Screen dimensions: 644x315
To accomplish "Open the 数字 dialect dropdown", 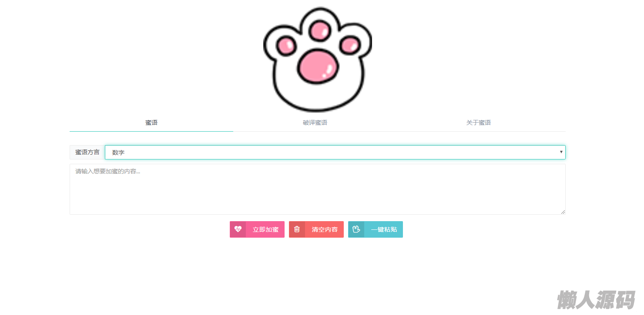I will (335, 152).
